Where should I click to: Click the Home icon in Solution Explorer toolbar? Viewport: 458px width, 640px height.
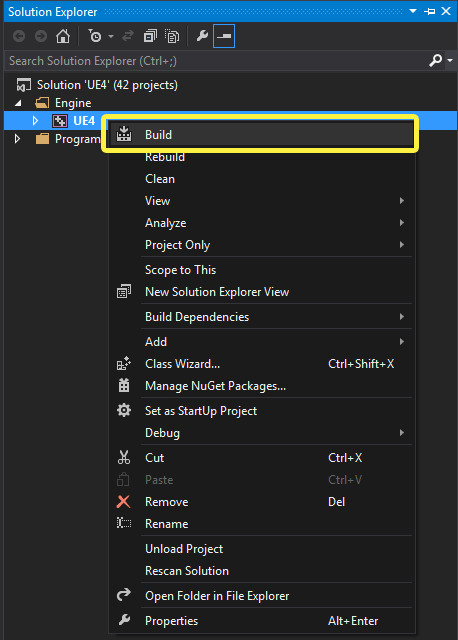pos(63,36)
